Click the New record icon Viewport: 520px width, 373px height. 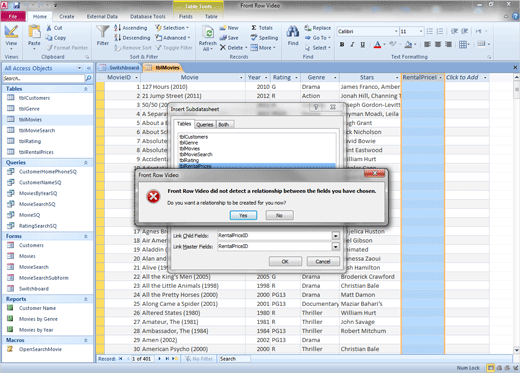pos(223,28)
